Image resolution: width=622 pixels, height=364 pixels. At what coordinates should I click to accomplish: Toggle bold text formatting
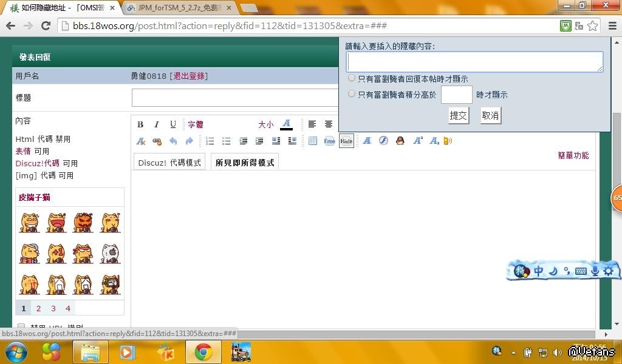point(140,124)
